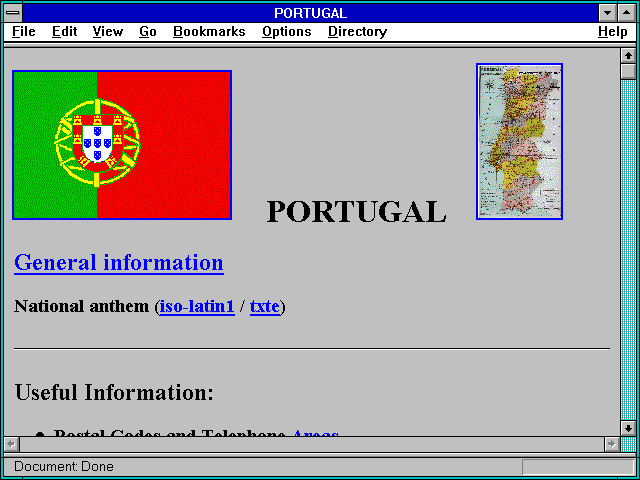
Task: Open the Bookmarks menu
Action: pos(209,32)
